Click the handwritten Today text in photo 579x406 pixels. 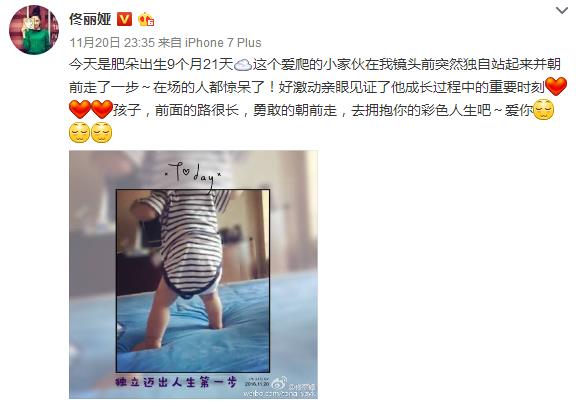(193, 174)
